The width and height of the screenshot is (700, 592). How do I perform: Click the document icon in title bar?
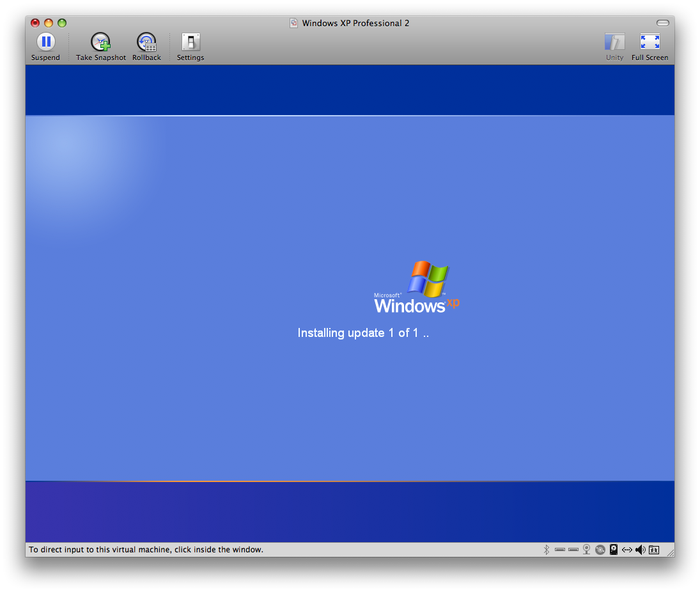(x=293, y=23)
